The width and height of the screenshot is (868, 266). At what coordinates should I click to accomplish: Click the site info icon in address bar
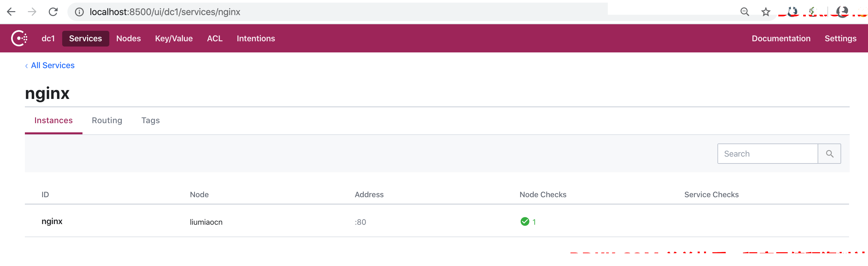[79, 12]
